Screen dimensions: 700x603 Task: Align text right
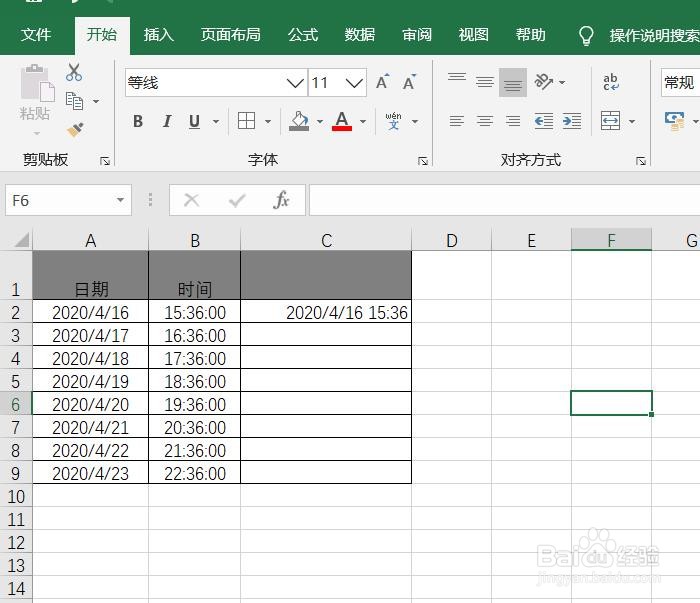513,121
